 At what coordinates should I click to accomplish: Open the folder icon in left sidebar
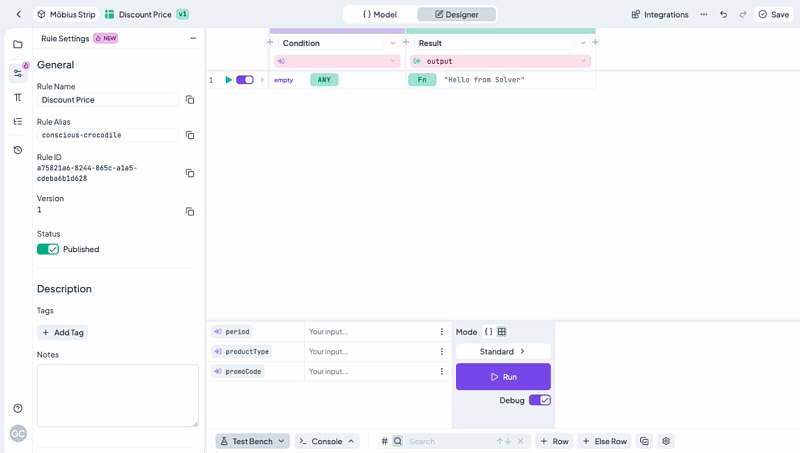pos(17,45)
